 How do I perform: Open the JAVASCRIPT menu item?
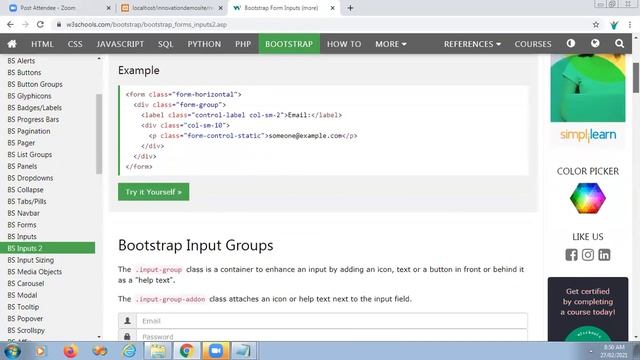click(120, 44)
